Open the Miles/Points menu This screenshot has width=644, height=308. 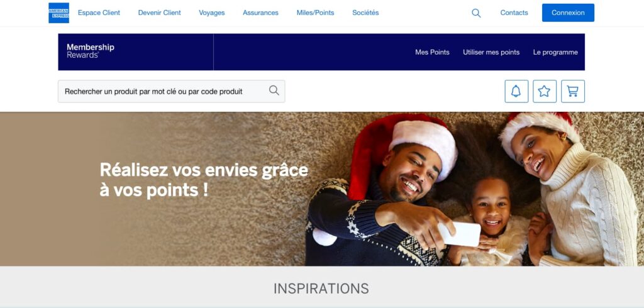pyautogui.click(x=316, y=13)
